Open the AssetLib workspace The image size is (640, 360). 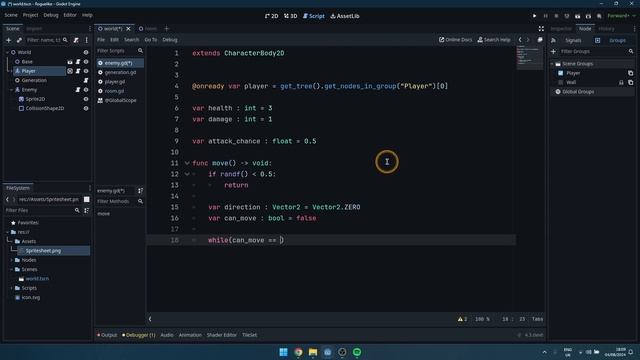[x=345, y=16]
